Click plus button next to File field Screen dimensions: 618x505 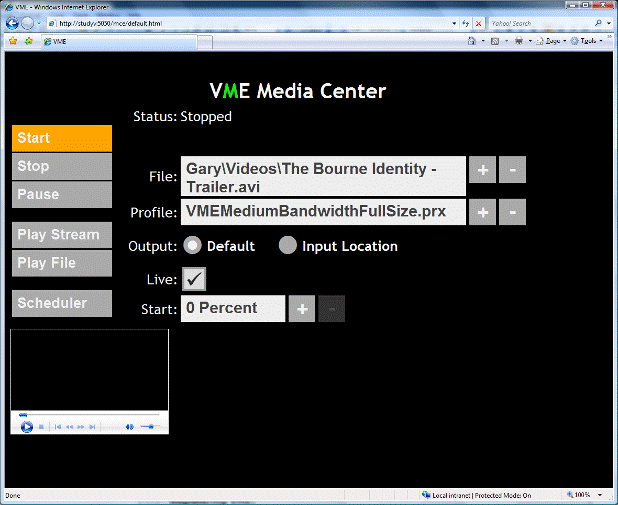(x=482, y=170)
